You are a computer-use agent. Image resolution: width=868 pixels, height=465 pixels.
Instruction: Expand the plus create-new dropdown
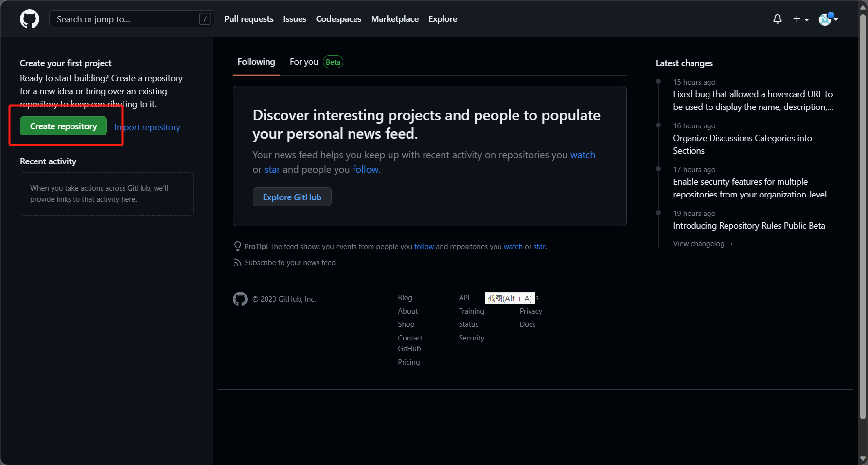800,19
